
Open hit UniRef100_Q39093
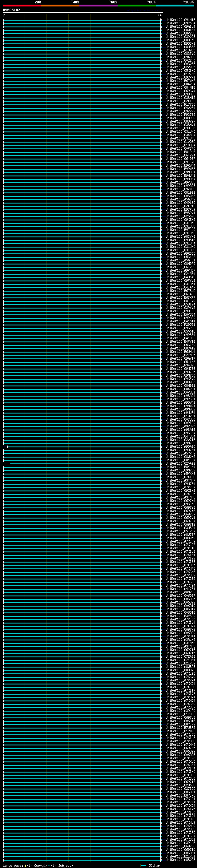[x=180, y=37]
